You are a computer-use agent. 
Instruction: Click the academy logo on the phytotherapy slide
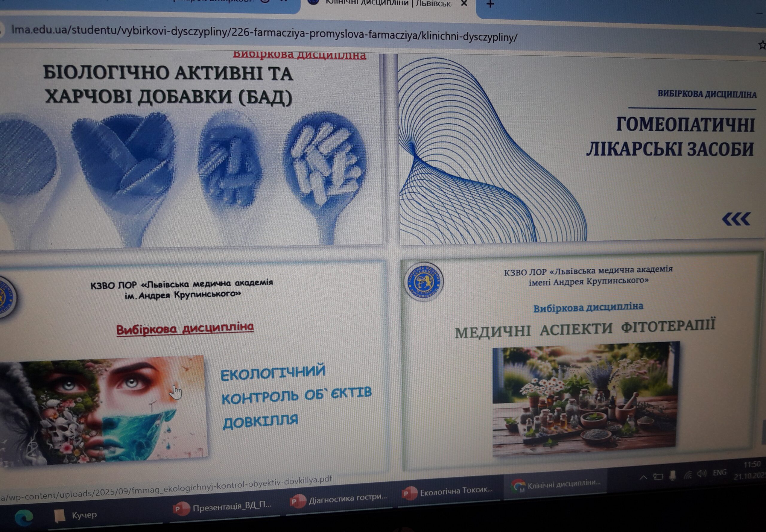click(x=423, y=282)
